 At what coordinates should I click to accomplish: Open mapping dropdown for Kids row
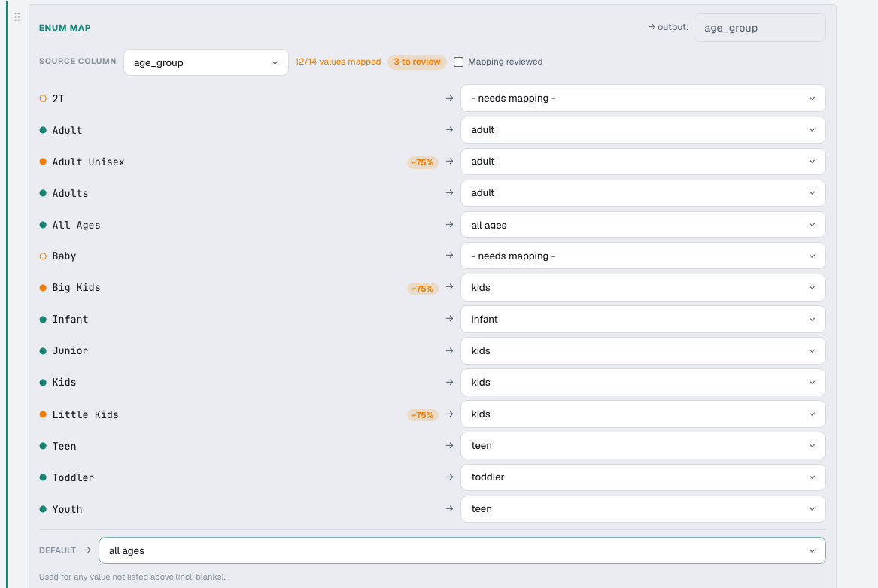(x=643, y=383)
